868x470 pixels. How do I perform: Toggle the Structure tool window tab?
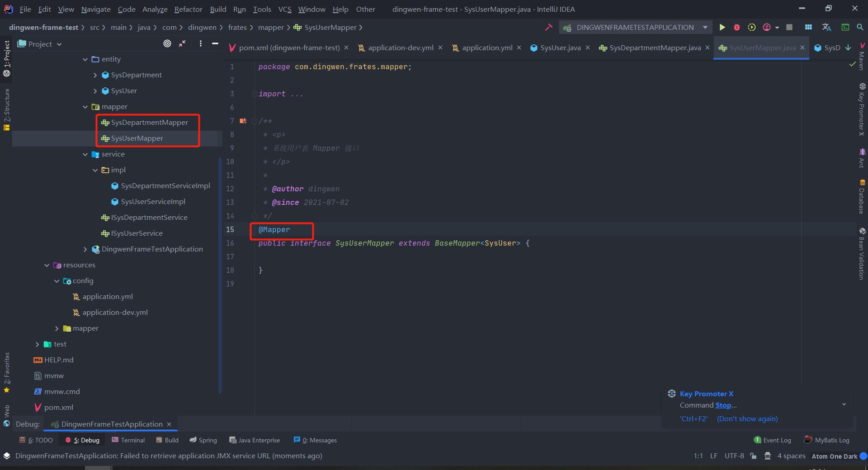click(x=7, y=110)
